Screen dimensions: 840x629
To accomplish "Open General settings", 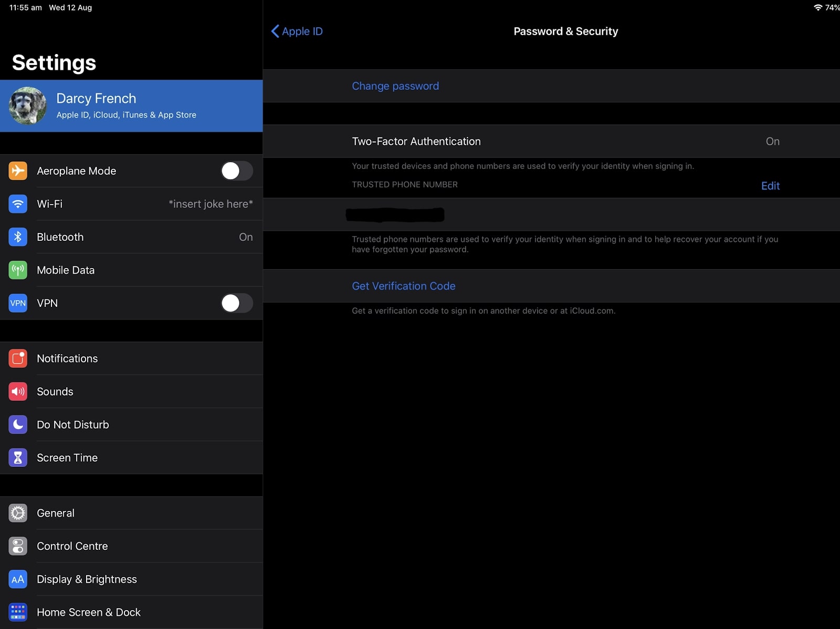I will point(131,513).
